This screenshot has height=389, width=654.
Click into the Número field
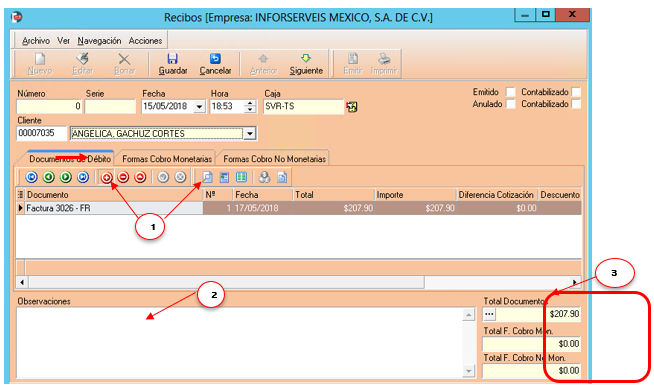pos(49,106)
